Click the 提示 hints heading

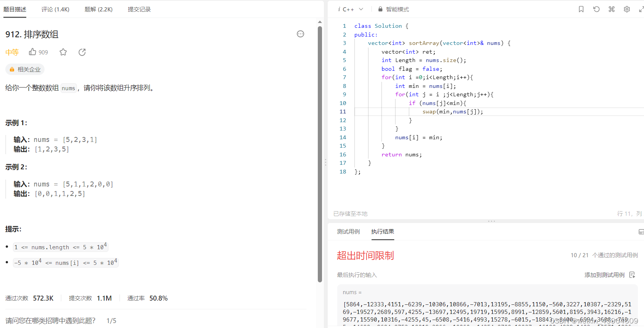point(13,229)
